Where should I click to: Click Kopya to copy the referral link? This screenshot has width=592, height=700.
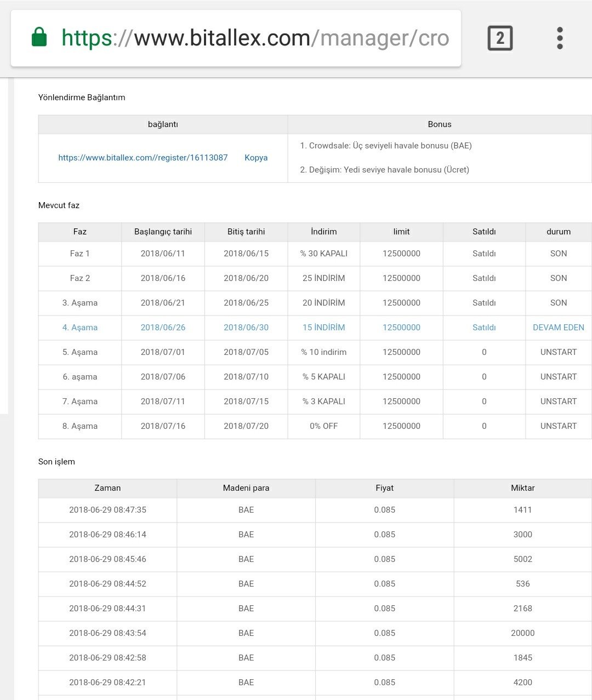click(256, 158)
